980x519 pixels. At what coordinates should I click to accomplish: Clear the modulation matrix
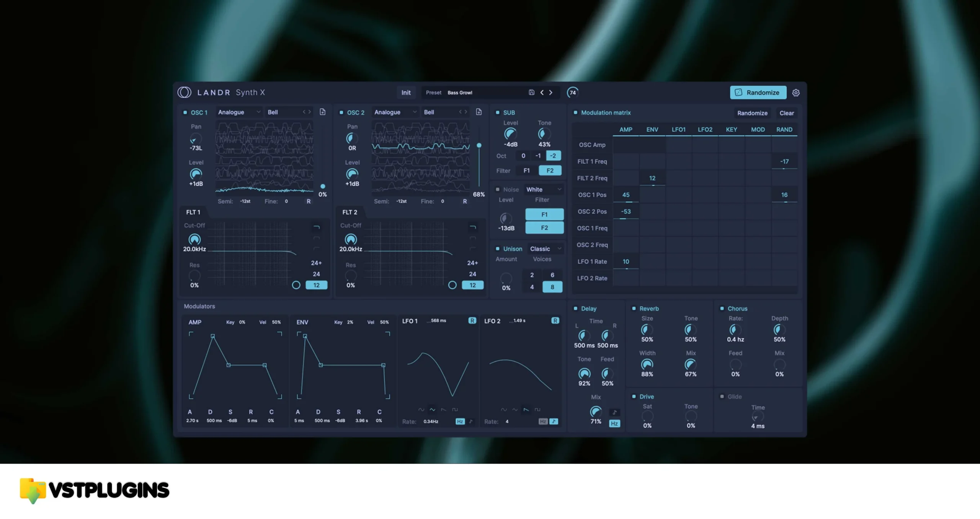coord(787,113)
